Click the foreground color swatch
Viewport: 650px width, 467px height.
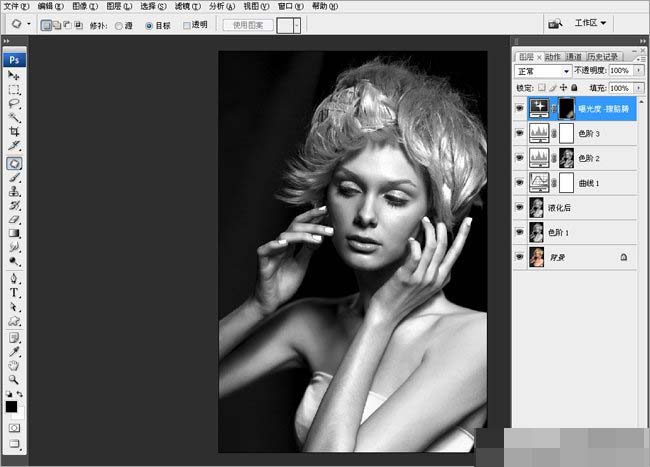click(x=11, y=405)
